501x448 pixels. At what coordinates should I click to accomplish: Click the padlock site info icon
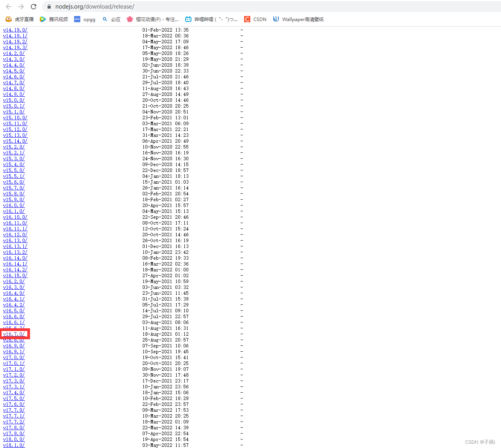pyautogui.click(x=49, y=7)
